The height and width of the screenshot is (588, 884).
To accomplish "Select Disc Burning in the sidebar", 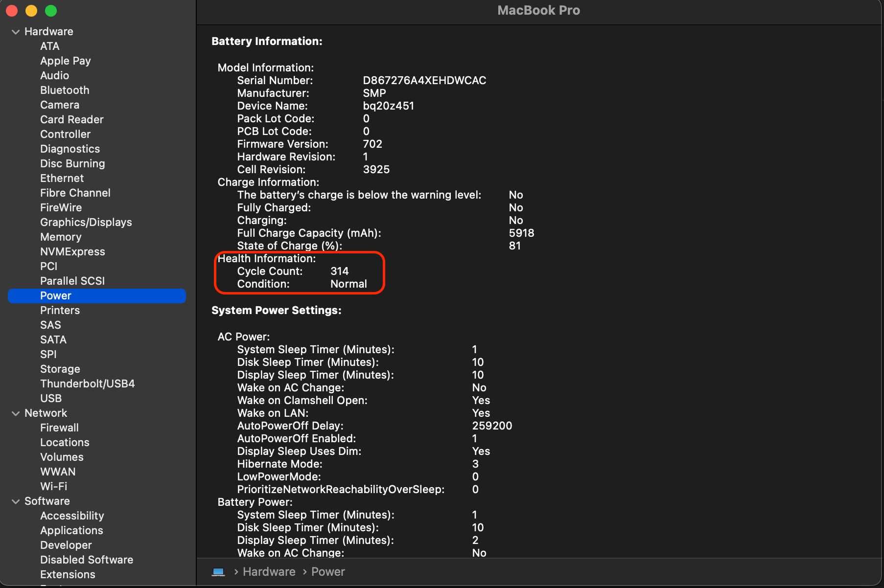I will pyautogui.click(x=72, y=164).
